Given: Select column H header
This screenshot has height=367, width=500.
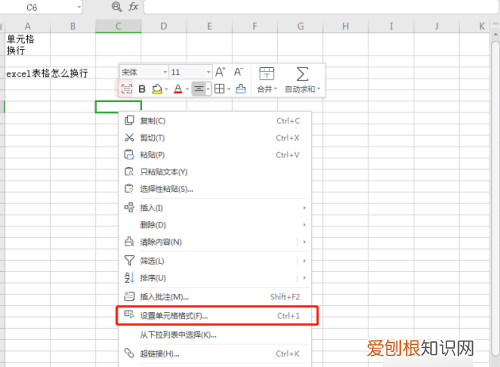Looking at the screenshot, I should [346, 26].
